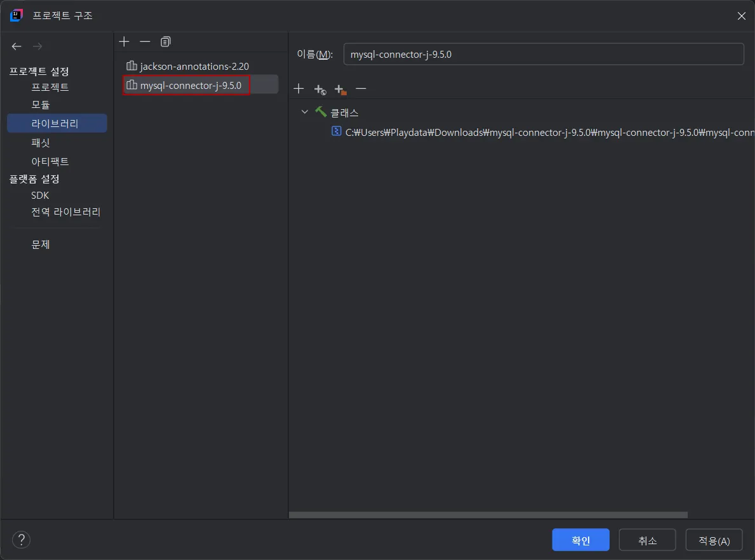Open help with question mark icon

21,540
